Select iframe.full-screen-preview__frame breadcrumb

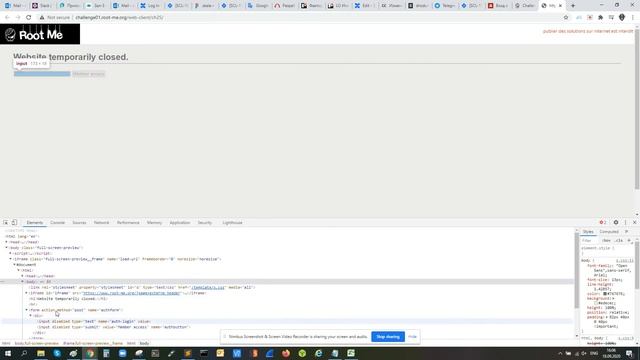93,343
